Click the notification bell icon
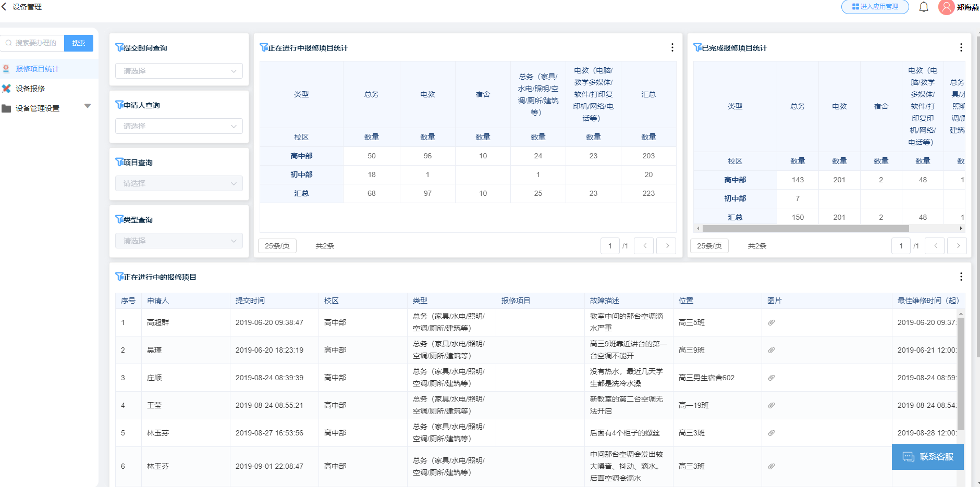Viewport: 980px width, 487px height. 924,7
